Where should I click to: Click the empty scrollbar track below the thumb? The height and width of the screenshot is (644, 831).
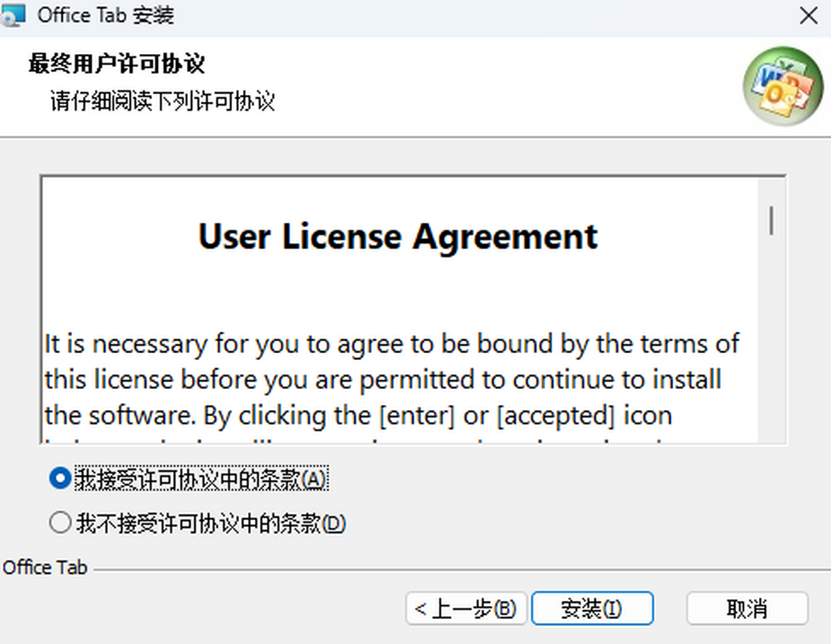771,346
